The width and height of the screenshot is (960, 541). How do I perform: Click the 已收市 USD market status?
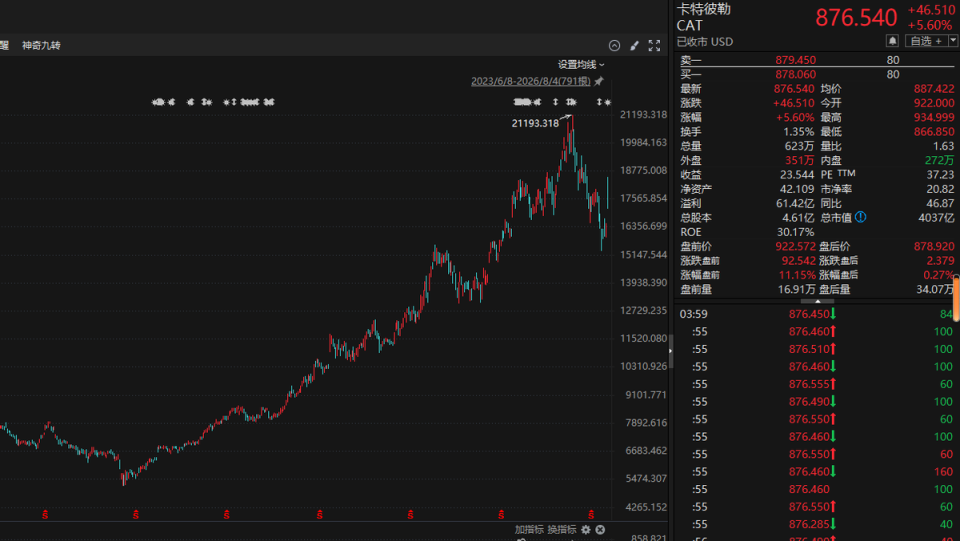705,42
